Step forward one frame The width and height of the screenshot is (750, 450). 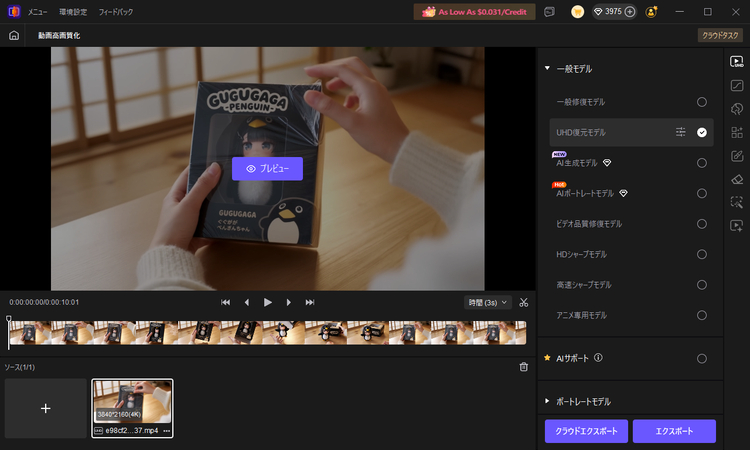288,302
